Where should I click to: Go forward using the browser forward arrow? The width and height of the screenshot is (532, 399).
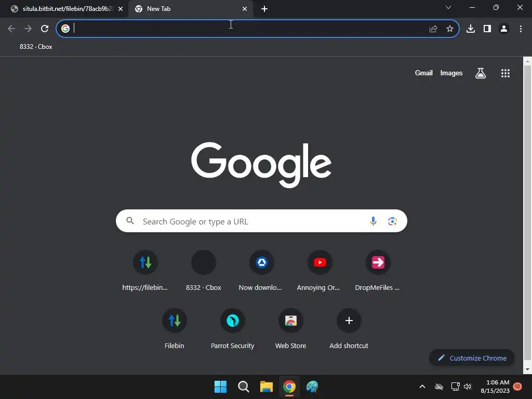28,29
